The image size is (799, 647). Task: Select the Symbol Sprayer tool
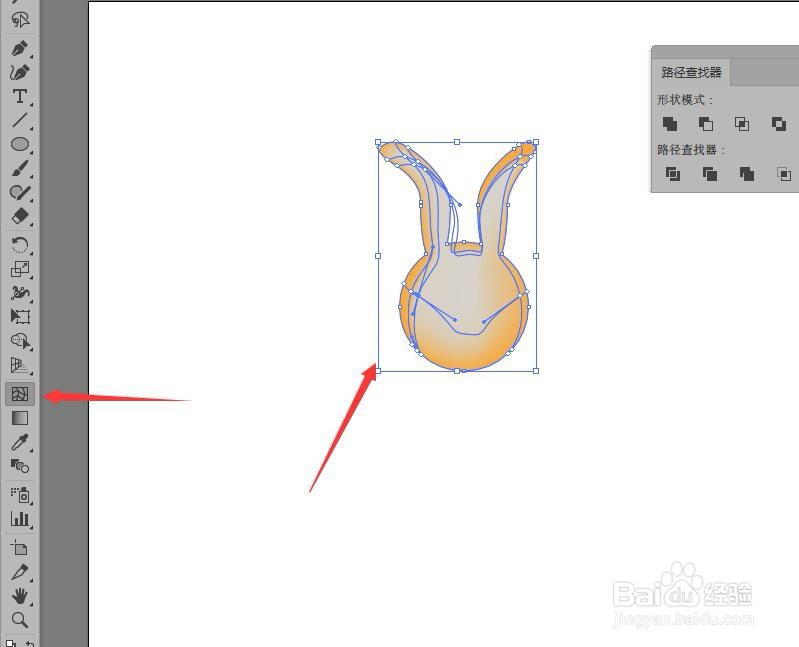point(20,495)
